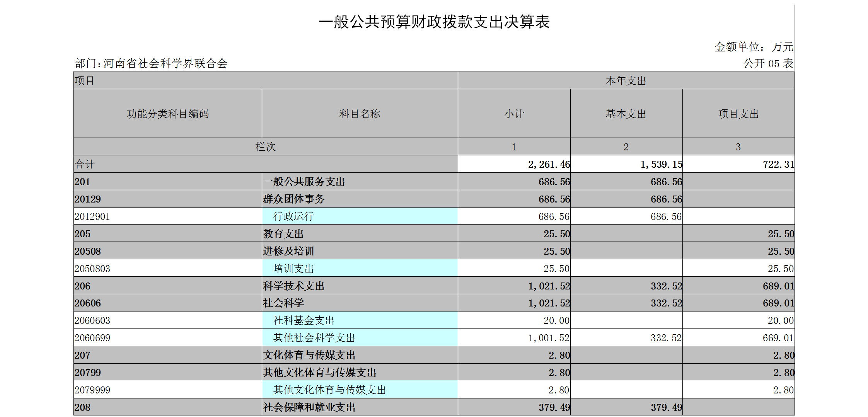Click the 群众团体事务 name cell
Screen dimensions: 868x417
coord(360,199)
